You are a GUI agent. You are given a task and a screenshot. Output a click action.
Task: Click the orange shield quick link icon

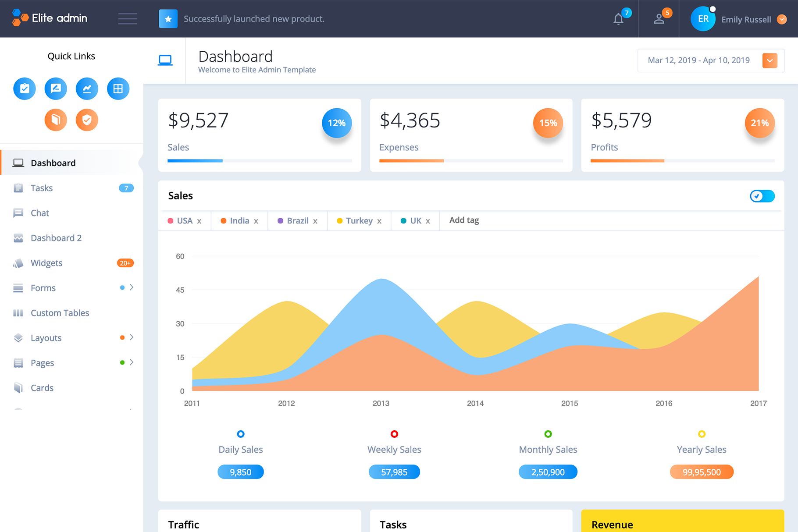tap(87, 120)
